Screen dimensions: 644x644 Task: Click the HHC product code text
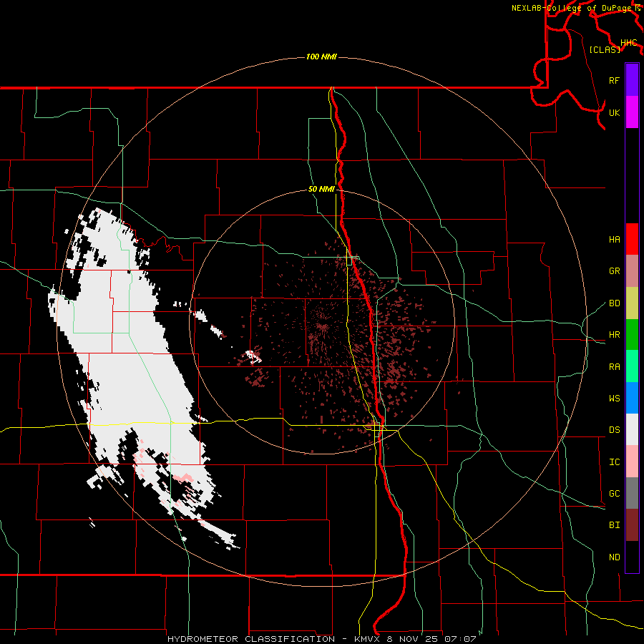628,43
